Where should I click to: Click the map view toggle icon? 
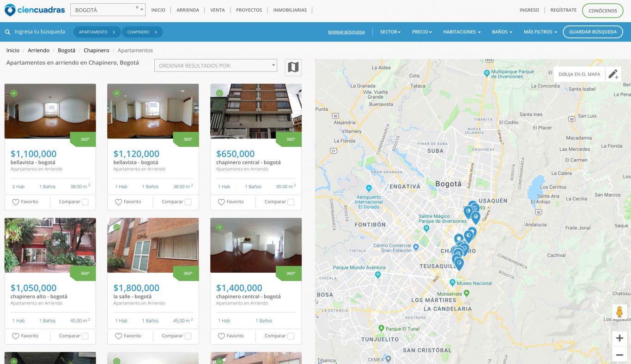coord(293,67)
